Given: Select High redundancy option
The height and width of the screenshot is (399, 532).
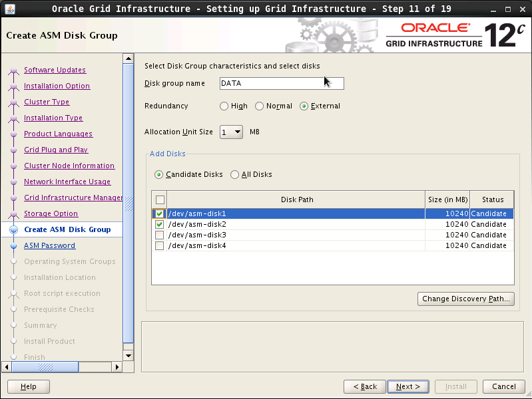Looking at the screenshot, I should coord(224,106).
